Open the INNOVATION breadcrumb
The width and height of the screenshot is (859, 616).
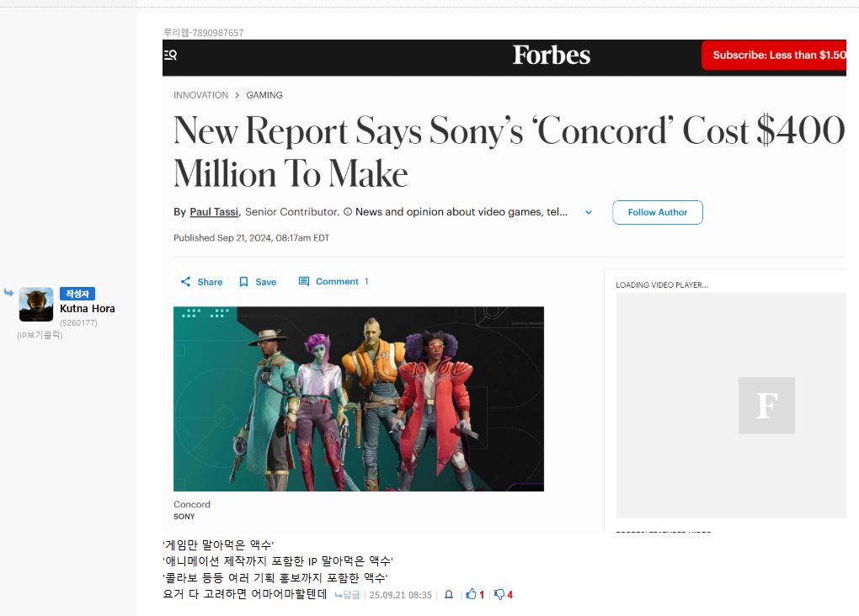[200, 95]
